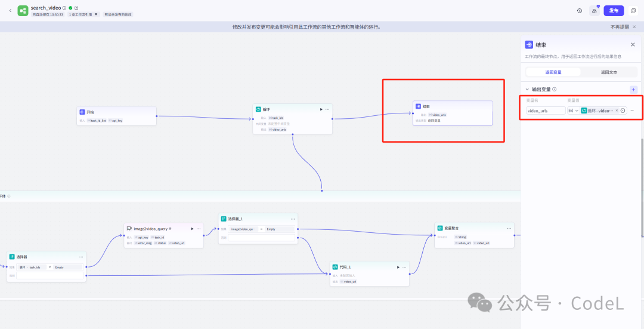The image size is (644, 329).
Task: Select the 循环 loop node title
Action: point(266,109)
